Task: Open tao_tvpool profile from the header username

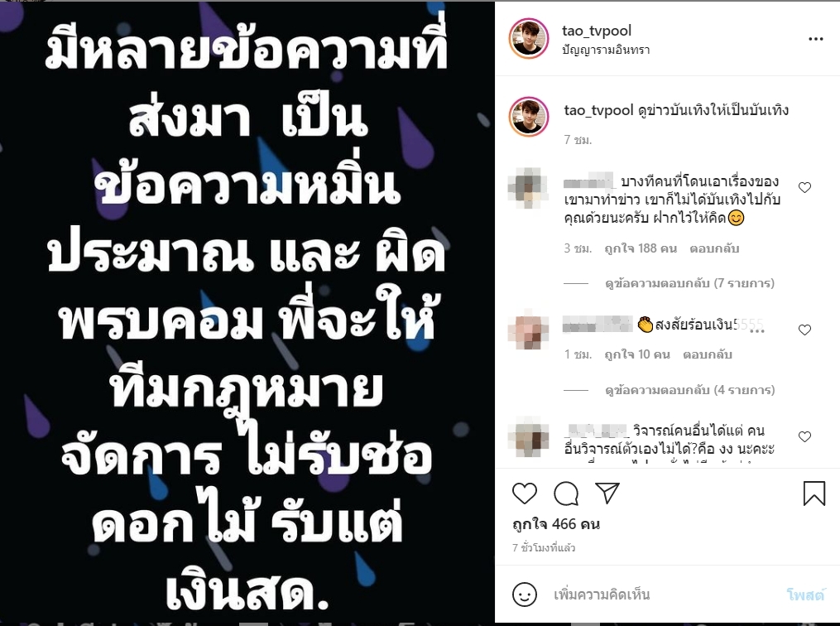Action: (x=597, y=31)
